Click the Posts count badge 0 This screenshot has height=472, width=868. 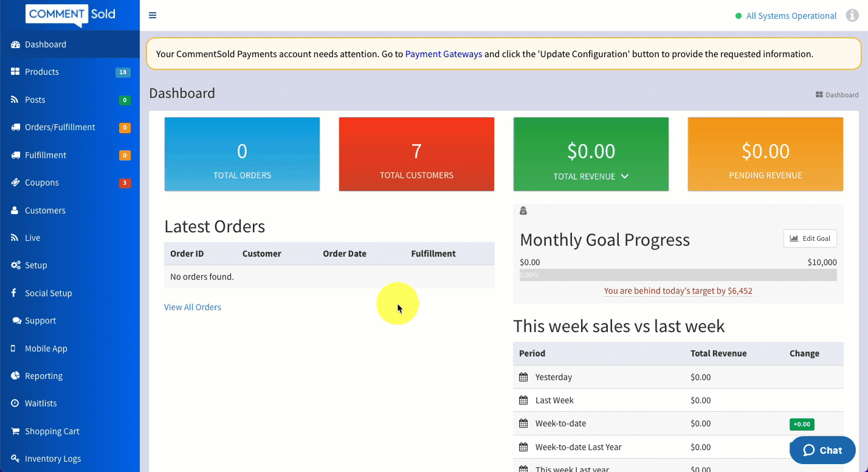coord(125,100)
